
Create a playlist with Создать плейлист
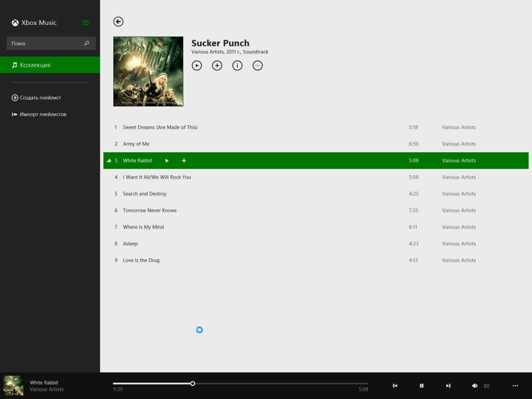pyautogui.click(x=36, y=98)
